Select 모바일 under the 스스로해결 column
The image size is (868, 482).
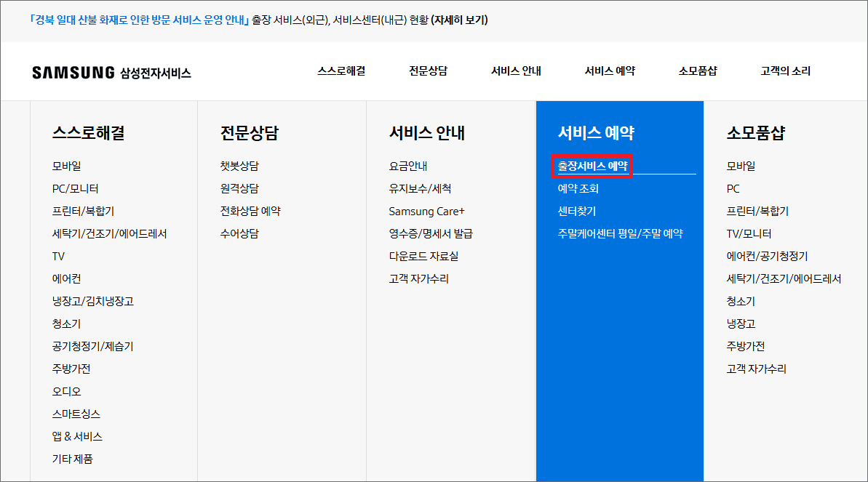pyautogui.click(x=66, y=166)
